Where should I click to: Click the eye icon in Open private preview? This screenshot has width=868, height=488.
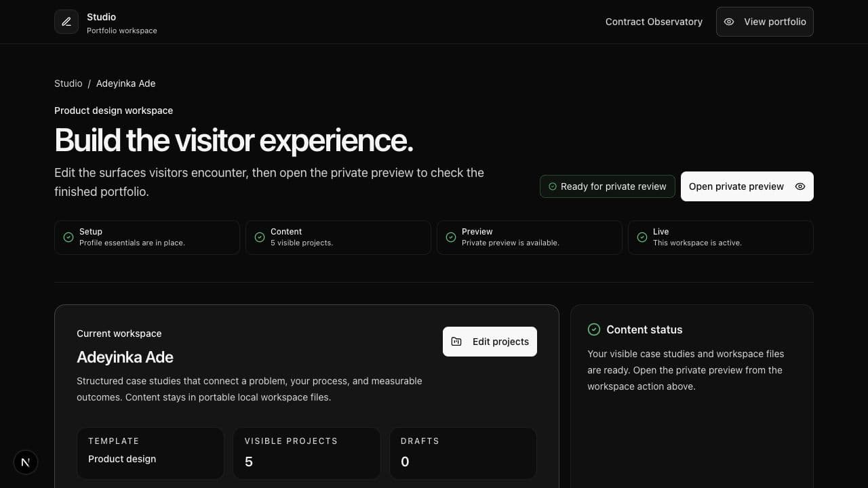[x=800, y=186]
